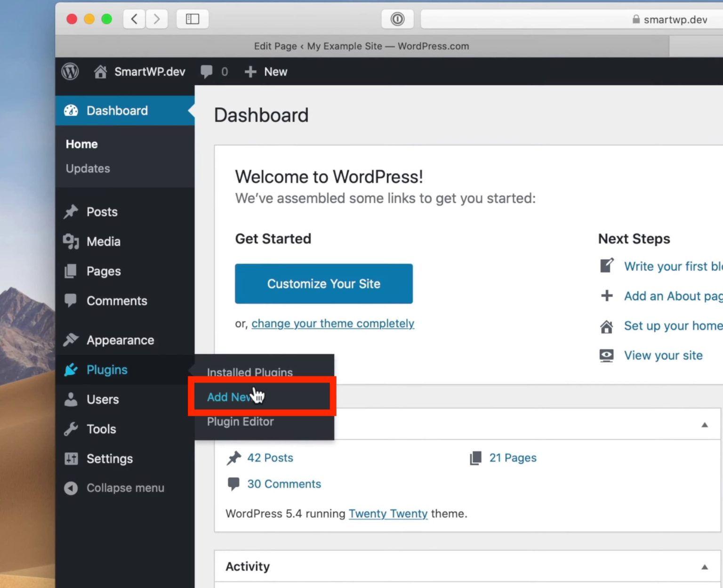Open Installed Plugins from the submenu
The height and width of the screenshot is (588, 723).
[x=249, y=372]
